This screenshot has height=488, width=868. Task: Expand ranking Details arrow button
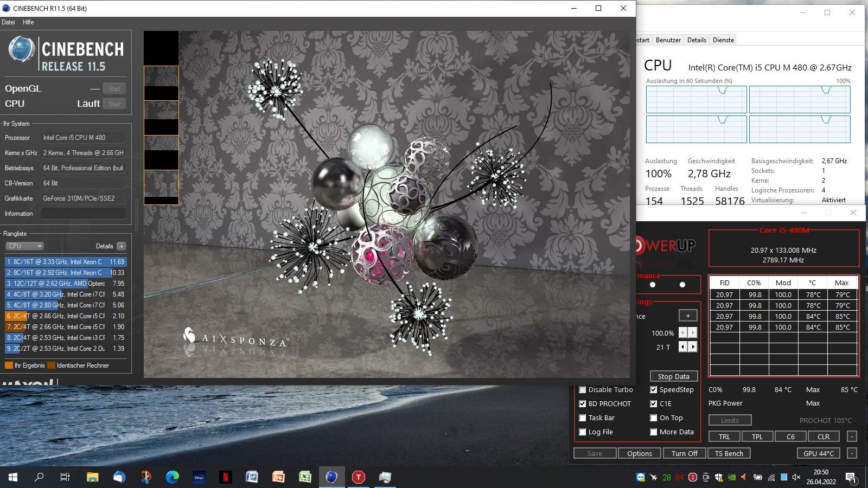pos(122,246)
